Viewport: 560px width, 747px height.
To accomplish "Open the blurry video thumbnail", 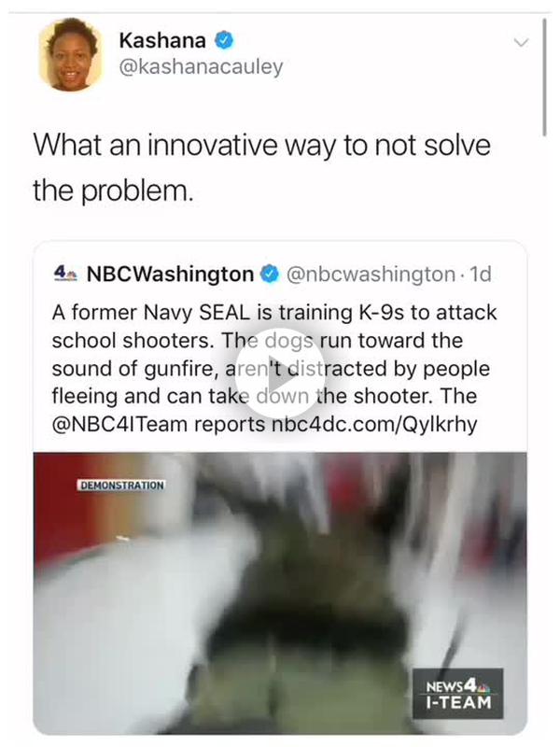I will [280, 593].
